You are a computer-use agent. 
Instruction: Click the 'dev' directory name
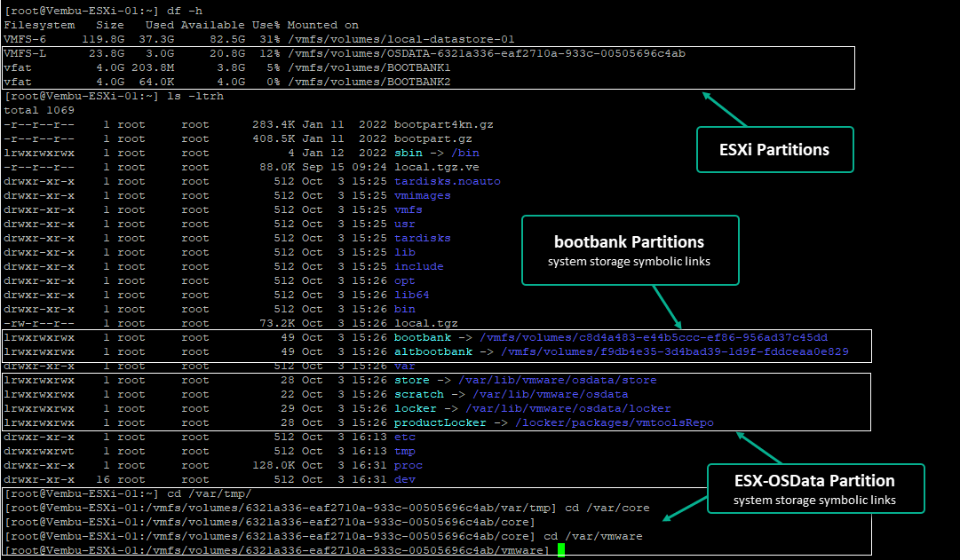point(405,479)
